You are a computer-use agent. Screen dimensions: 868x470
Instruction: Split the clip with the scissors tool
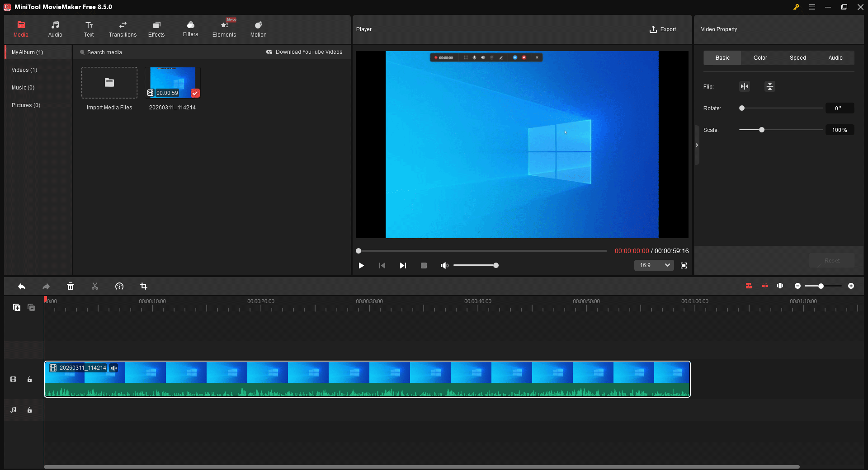click(94, 286)
